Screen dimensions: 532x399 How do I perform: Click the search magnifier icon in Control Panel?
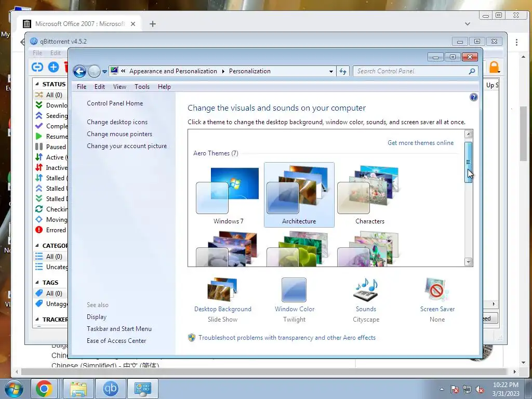tap(472, 71)
